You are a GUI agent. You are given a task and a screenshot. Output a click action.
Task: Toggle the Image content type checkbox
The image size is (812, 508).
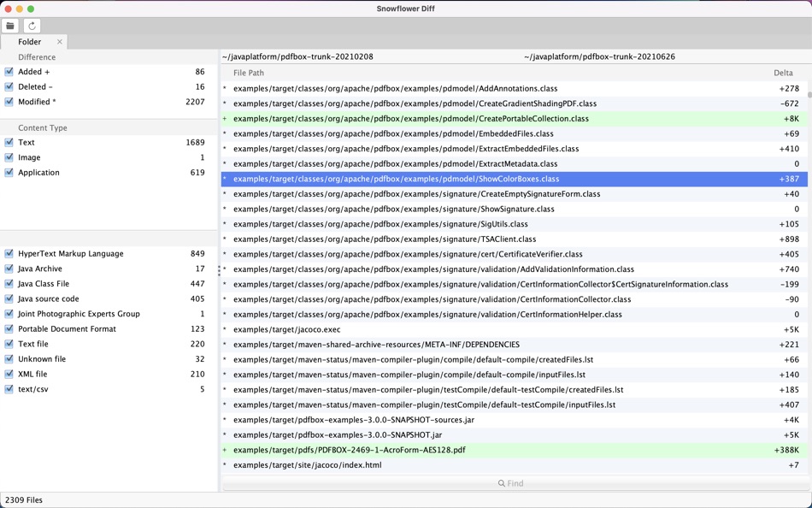pyautogui.click(x=9, y=157)
